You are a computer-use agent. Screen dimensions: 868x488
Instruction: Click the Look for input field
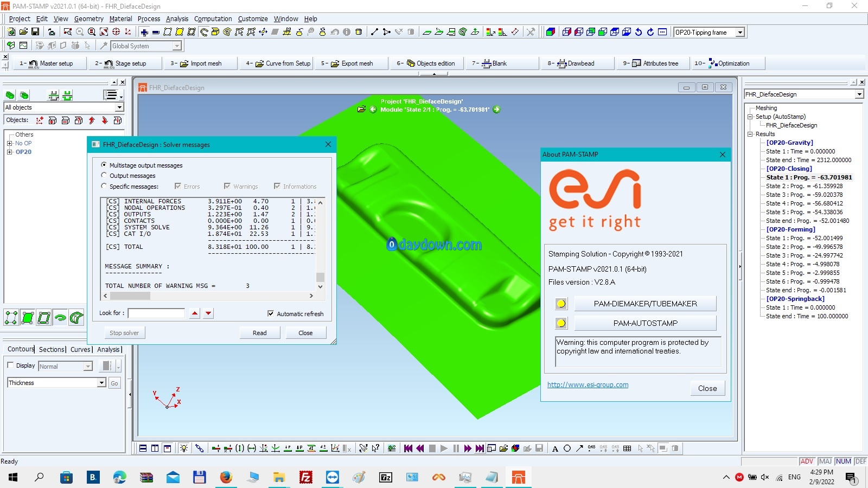point(156,313)
